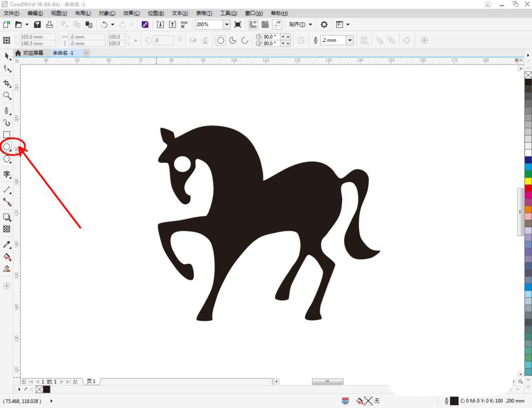Toggle Wrap Text option in property bar
The image size is (532, 408).
pos(364,40)
